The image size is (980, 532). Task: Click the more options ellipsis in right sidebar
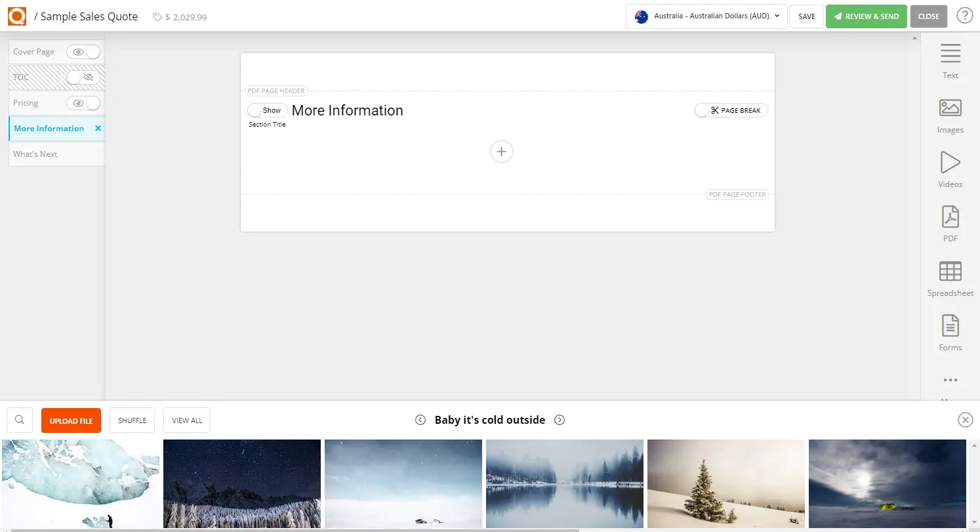950,380
